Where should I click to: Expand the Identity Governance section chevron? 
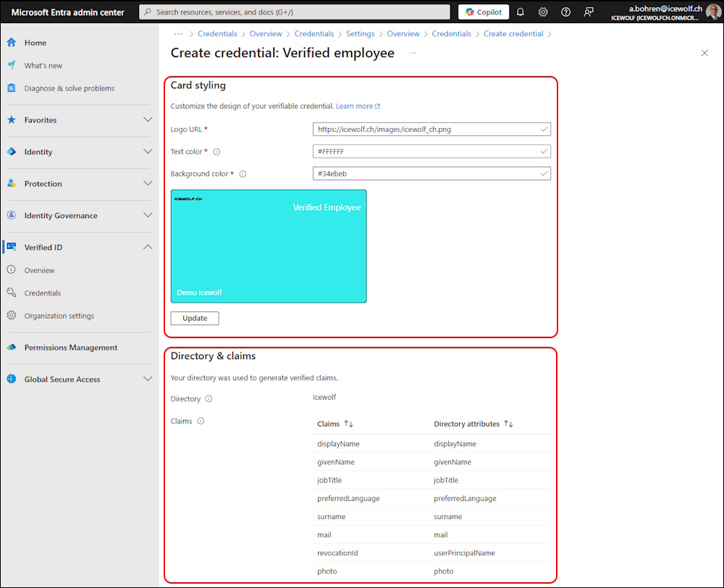[x=148, y=215]
